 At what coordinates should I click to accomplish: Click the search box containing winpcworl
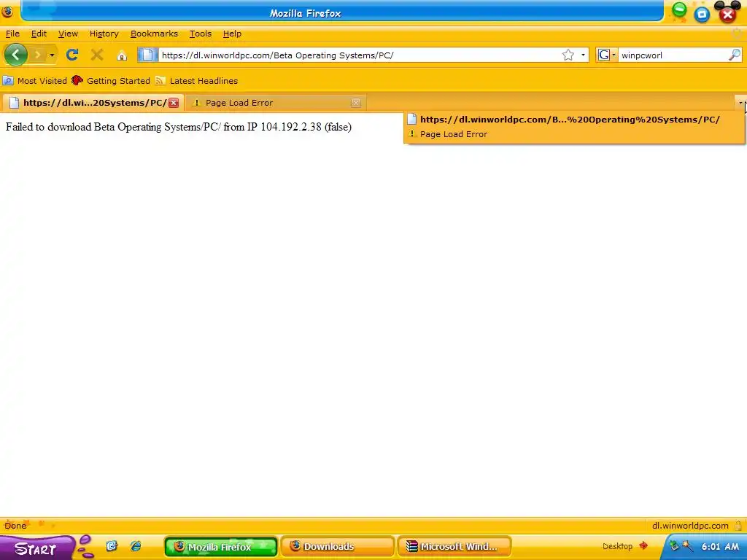pyautogui.click(x=673, y=55)
